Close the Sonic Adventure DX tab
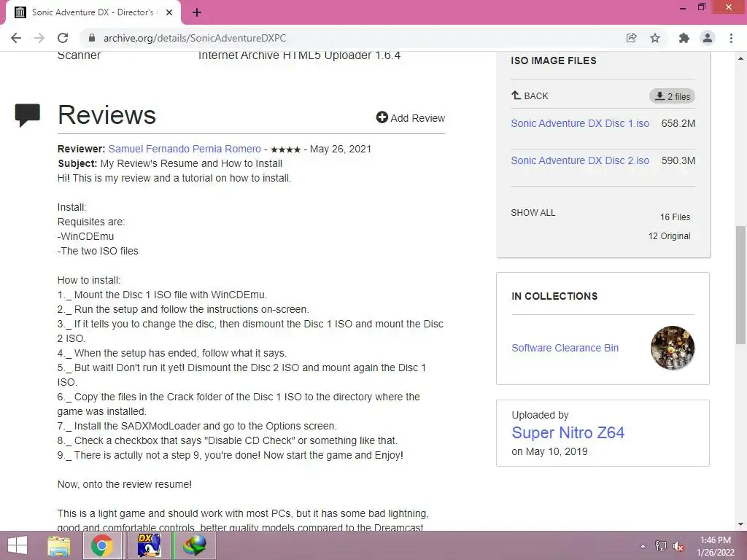This screenshot has height=560, width=747. pyautogui.click(x=169, y=12)
